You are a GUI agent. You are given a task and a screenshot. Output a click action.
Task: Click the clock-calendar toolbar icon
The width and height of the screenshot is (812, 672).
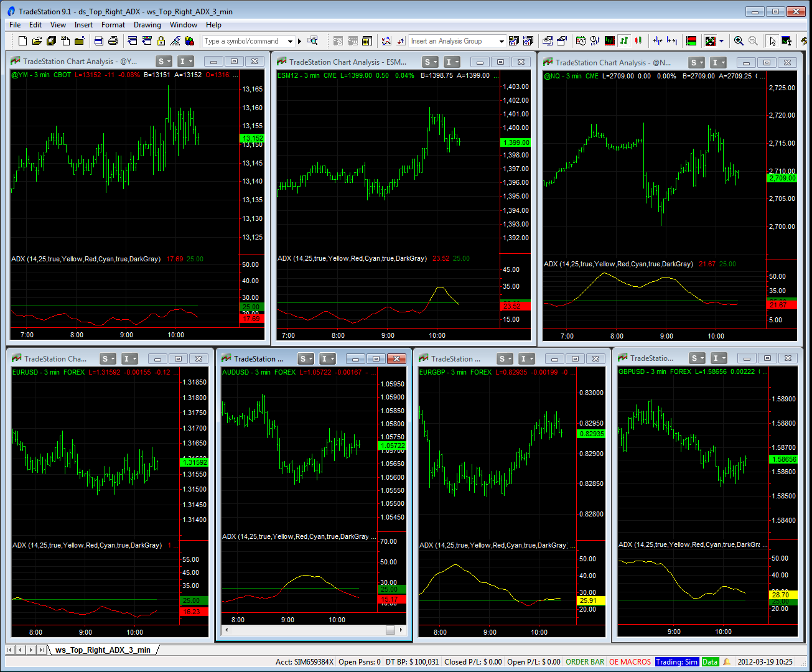pos(581,41)
